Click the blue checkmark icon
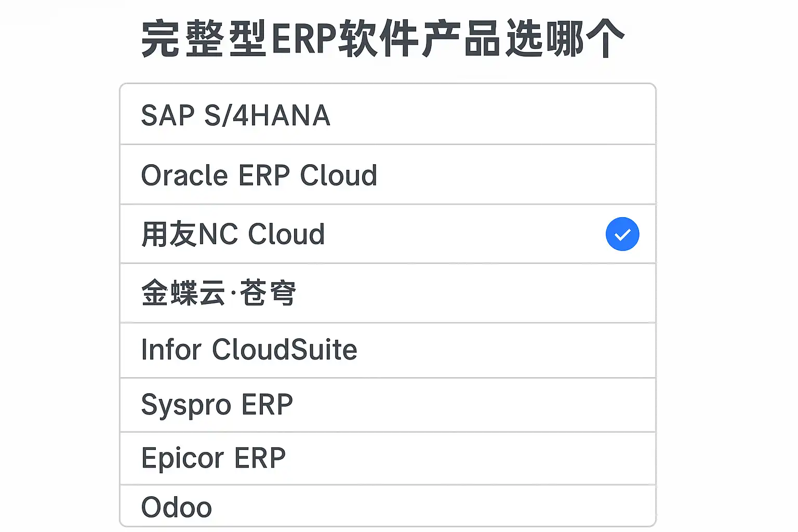This screenshot has width=798, height=532. tap(622, 234)
